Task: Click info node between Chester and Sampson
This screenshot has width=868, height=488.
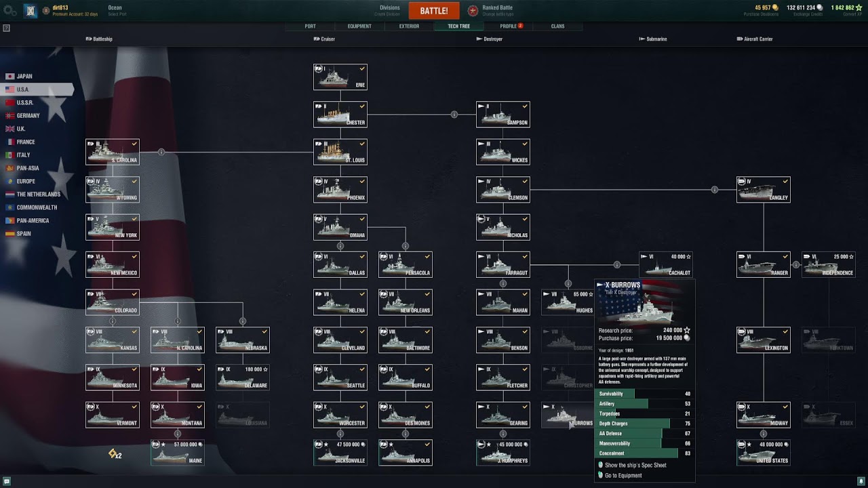Action: [454, 115]
